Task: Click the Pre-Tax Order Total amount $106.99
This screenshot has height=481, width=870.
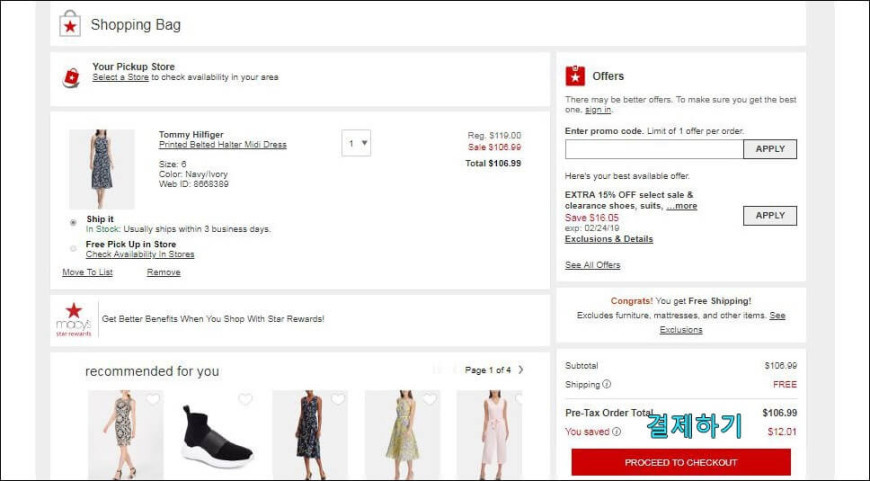Action: (780, 413)
